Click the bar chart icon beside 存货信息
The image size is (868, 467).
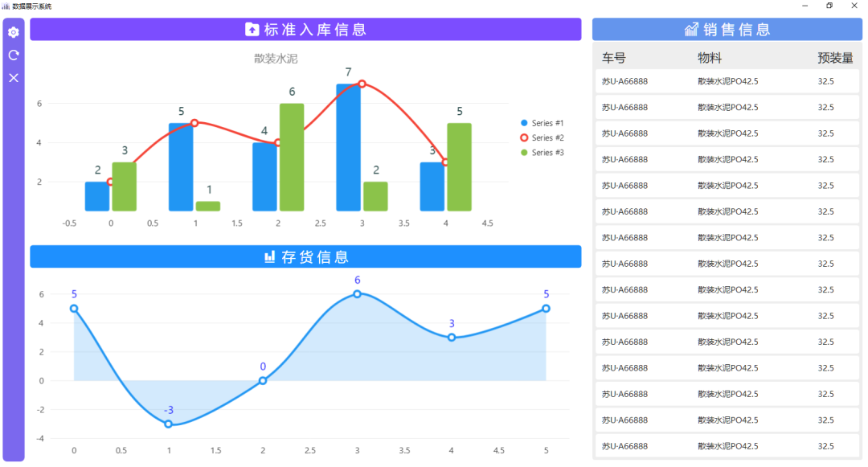point(270,257)
